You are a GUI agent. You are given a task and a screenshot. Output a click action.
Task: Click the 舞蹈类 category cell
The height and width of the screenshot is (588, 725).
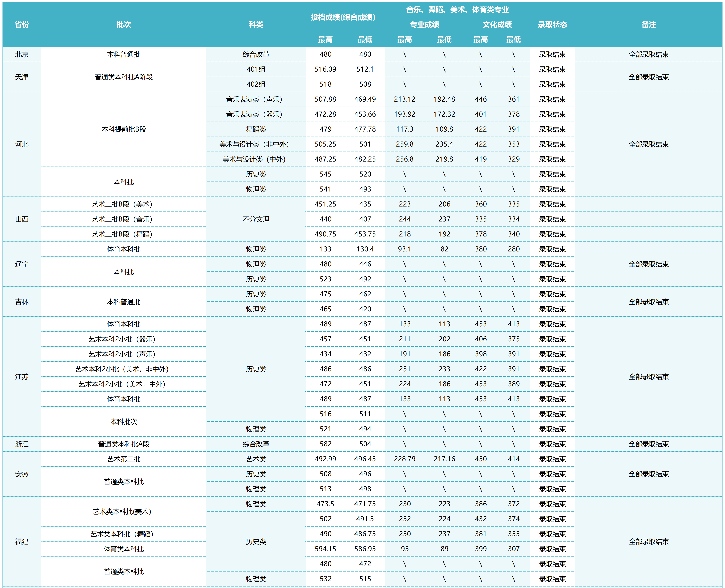pyautogui.click(x=256, y=129)
